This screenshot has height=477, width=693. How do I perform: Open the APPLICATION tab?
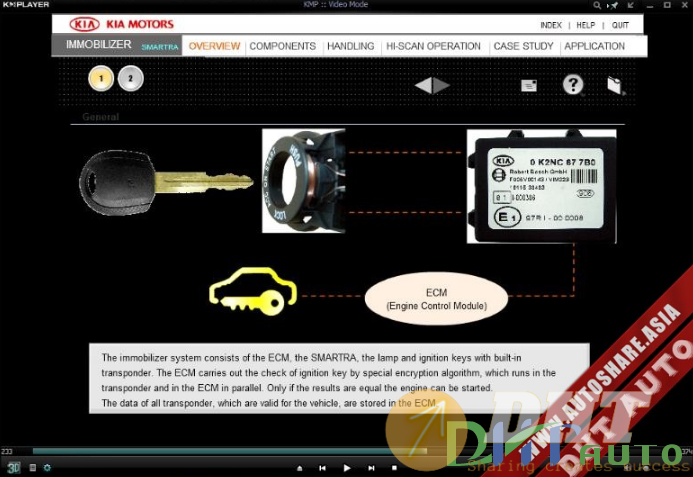[594, 46]
